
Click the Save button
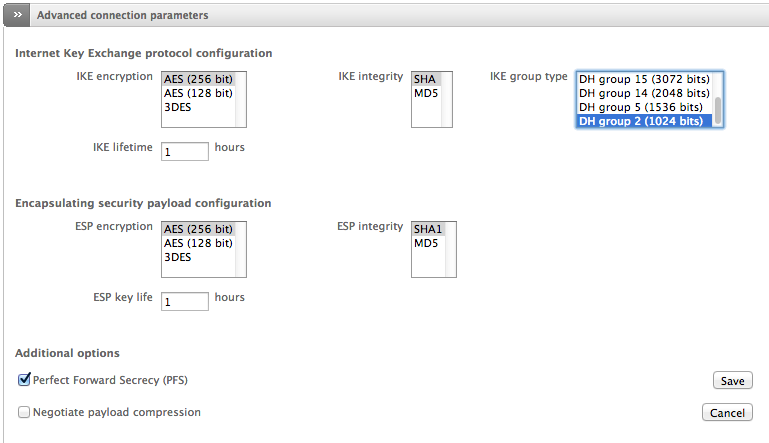pyautogui.click(x=732, y=381)
